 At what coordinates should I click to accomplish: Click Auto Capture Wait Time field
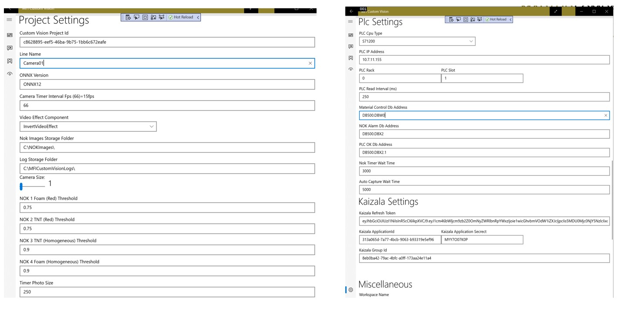pyautogui.click(x=484, y=190)
